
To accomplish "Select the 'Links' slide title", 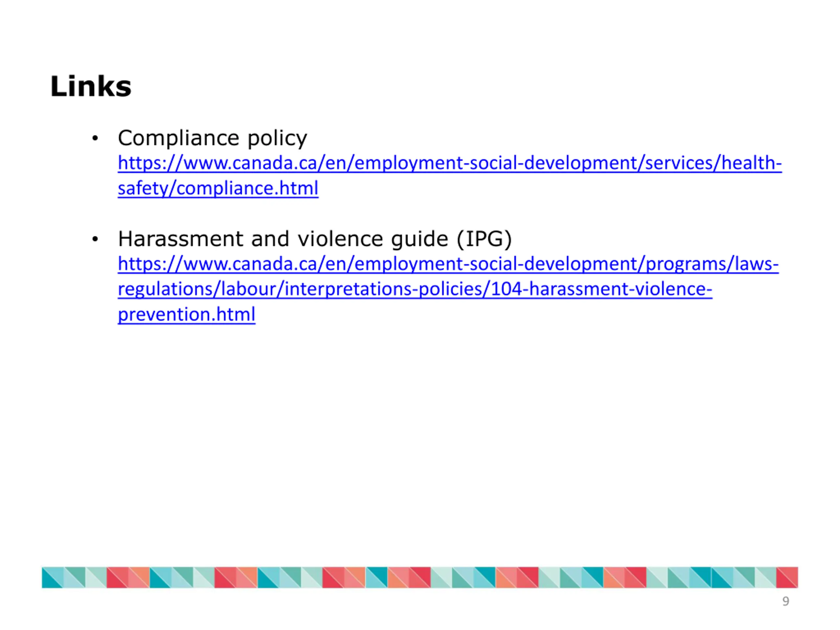I will 91,87.
